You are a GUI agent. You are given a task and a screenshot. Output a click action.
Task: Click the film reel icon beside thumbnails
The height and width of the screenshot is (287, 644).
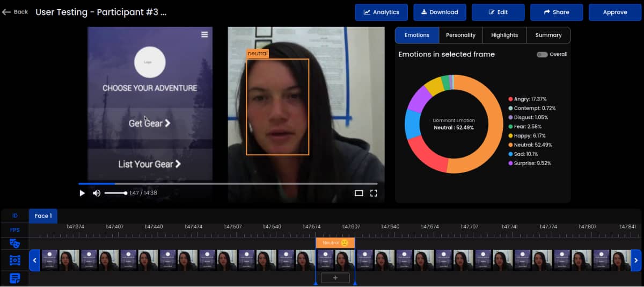tap(14, 261)
